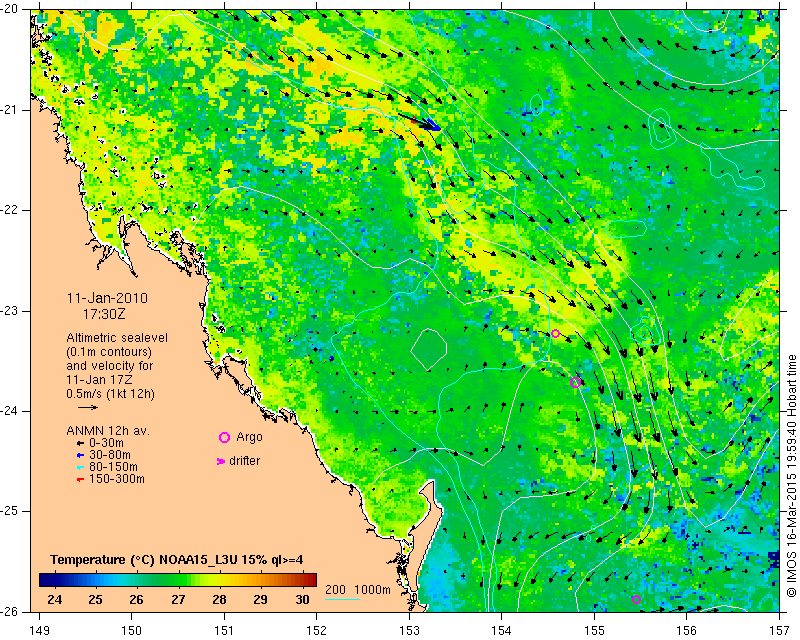The height and width of the screenshot is (640, 800).
Task: Click the '(0.1m contours)' text
Action: (109, 352)
